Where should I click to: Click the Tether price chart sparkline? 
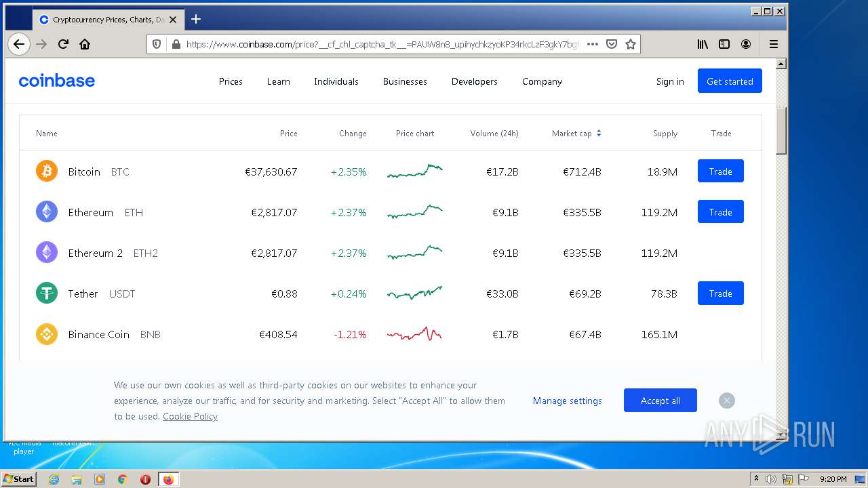(x=415, y=293)
